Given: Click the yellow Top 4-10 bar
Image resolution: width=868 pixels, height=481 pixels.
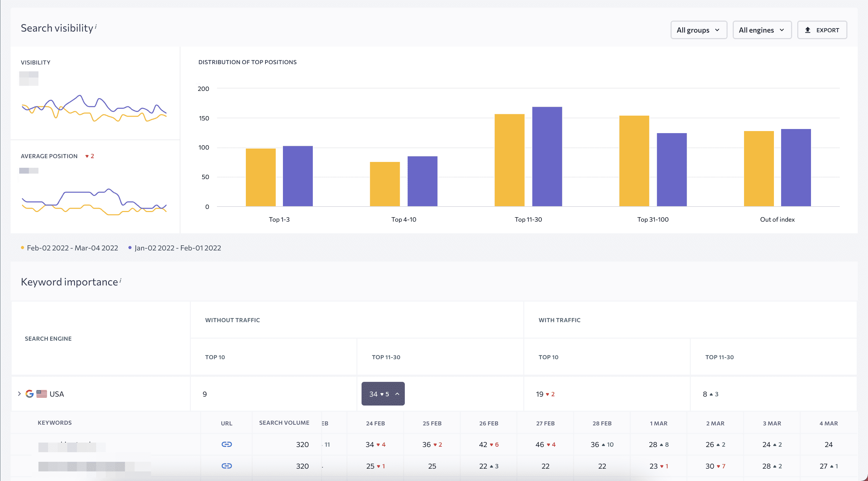Looking at the screenshot, I should [x=385, y=184].
